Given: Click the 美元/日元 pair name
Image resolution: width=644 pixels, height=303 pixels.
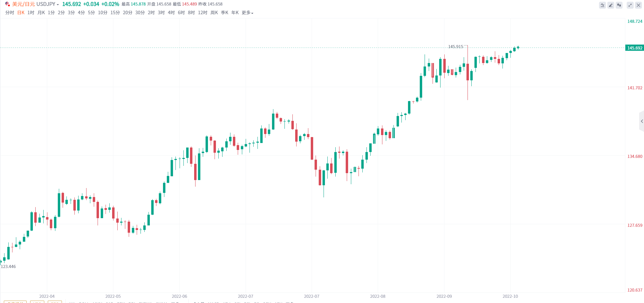Looking at the screenshot, I should coord(24,4).
